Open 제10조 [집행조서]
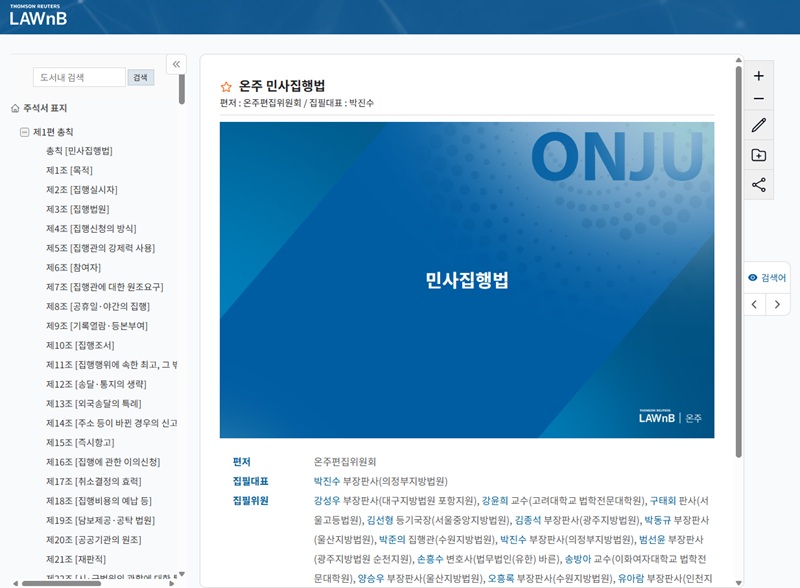The image size is (800, 588). coord(80,346)
